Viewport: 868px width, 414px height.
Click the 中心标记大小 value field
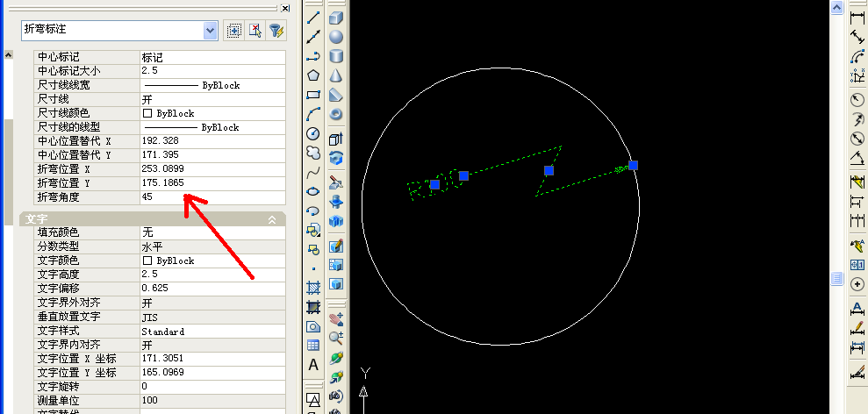coord(213,71)
